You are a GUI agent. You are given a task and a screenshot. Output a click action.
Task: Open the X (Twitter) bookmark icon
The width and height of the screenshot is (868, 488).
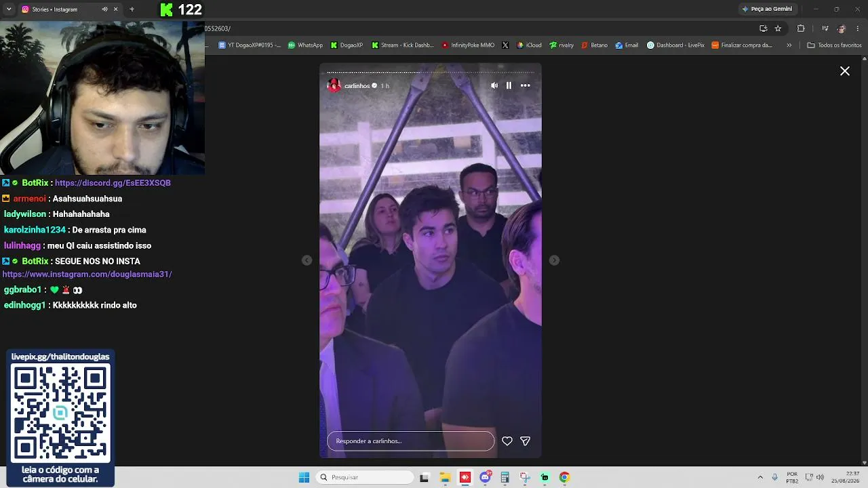[x=505, y=45]
